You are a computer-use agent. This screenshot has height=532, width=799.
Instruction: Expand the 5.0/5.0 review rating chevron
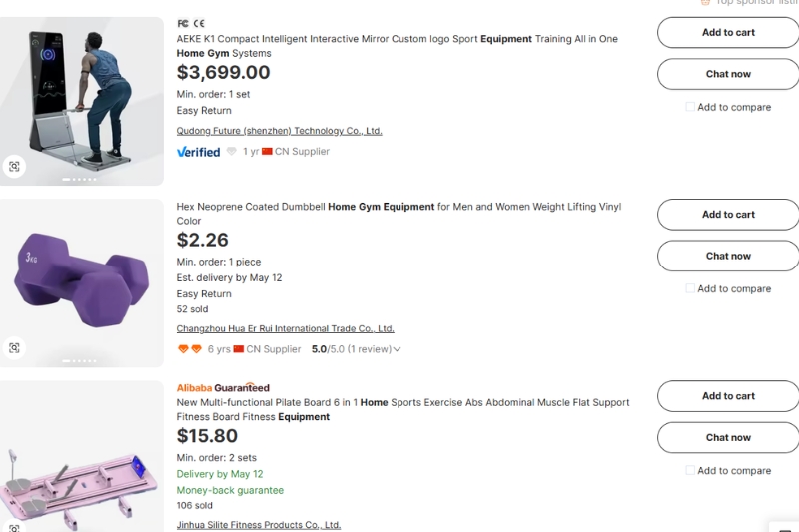pyautogui.click(x=397, y=349)
